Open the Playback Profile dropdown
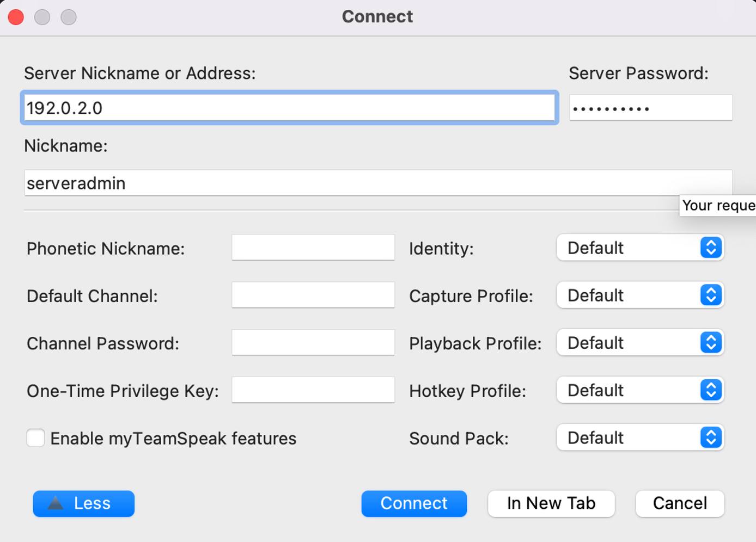 tap(640, 342)
